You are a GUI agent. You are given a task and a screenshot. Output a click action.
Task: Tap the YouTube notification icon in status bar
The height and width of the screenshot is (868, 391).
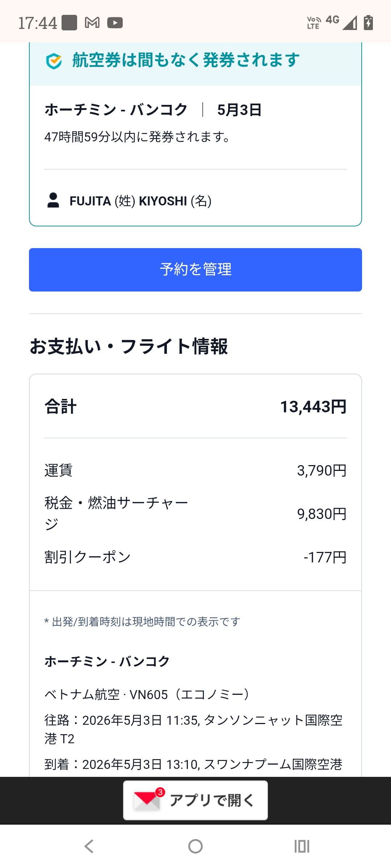click(115, 23)
